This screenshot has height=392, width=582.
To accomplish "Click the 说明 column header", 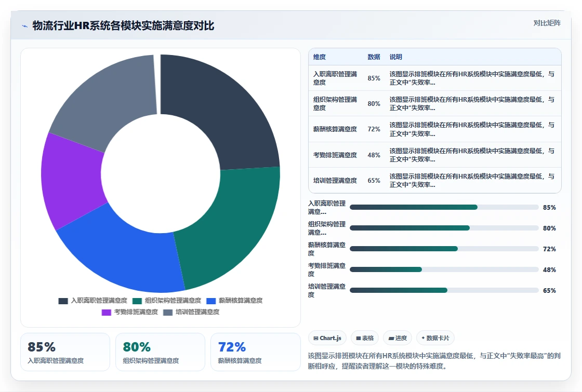I will [395, 57].
